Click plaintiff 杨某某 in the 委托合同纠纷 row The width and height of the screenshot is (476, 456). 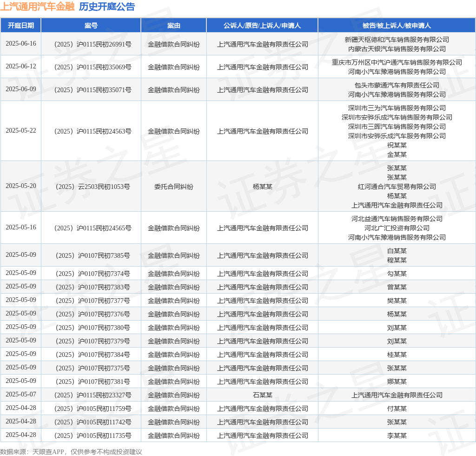pyautogui.click(x=262, y=187)
